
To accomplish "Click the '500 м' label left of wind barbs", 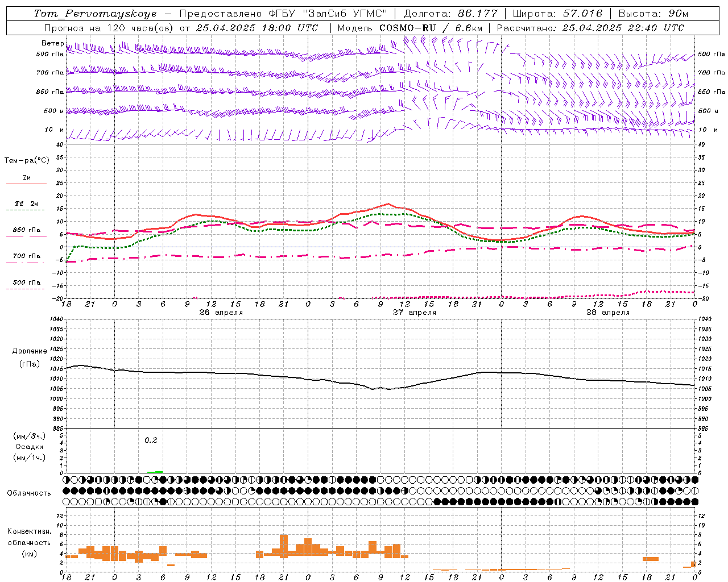I will pyautogui.click(x=55, y=111).
